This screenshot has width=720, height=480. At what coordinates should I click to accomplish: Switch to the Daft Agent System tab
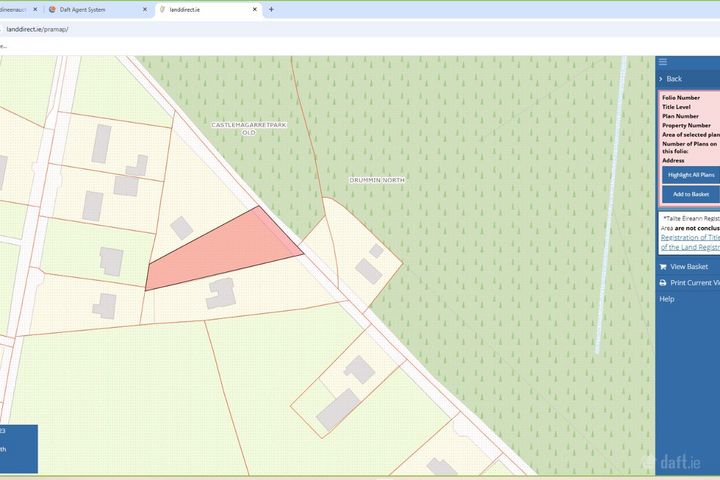coord(98,9)
